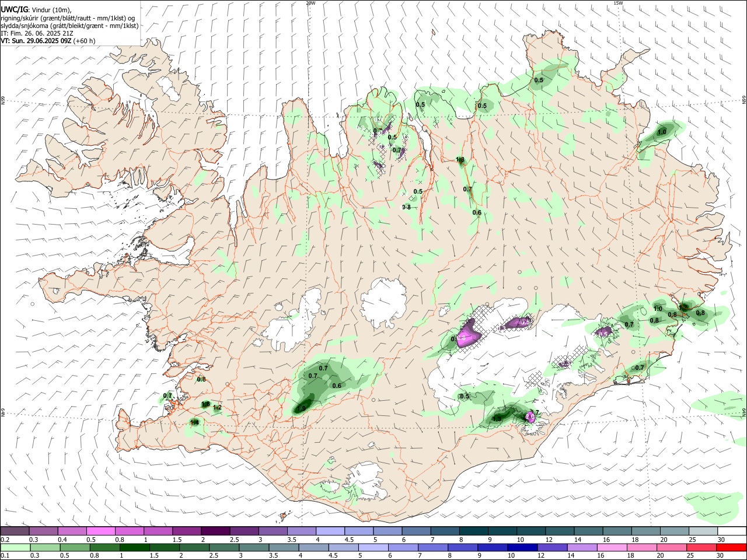Click the violet 12 mm rain legend swatch

[551, 547]
